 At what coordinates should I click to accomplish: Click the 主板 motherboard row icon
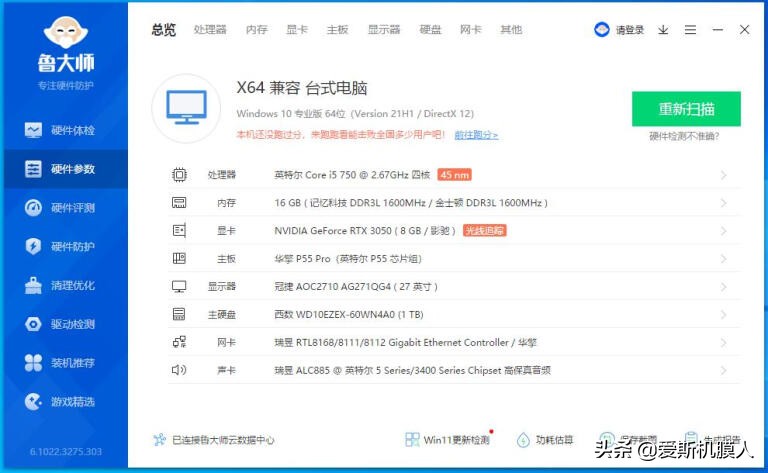(179, 258)
